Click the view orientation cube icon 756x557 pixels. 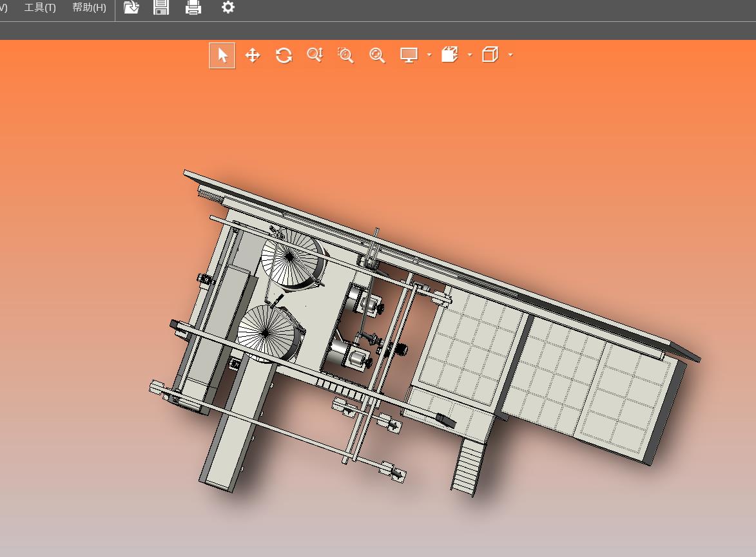tap(490, 55)
